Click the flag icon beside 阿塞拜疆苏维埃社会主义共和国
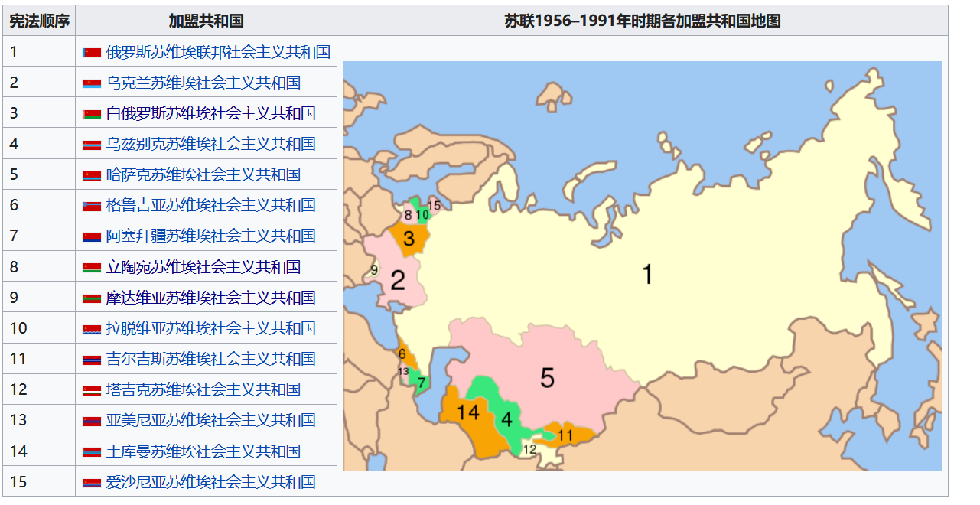Screen dimensions: 980x505 click(92, 236)
